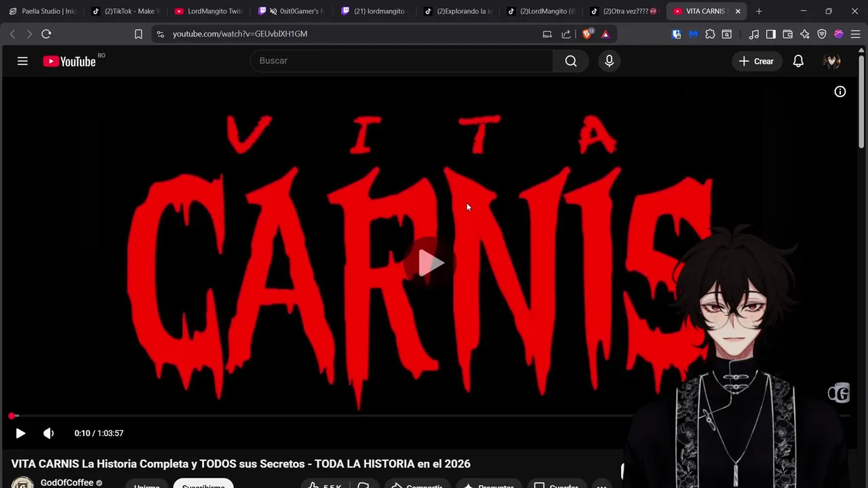Show the video info card icon
The width and height of the screenshot is (868, 488).
840,91
